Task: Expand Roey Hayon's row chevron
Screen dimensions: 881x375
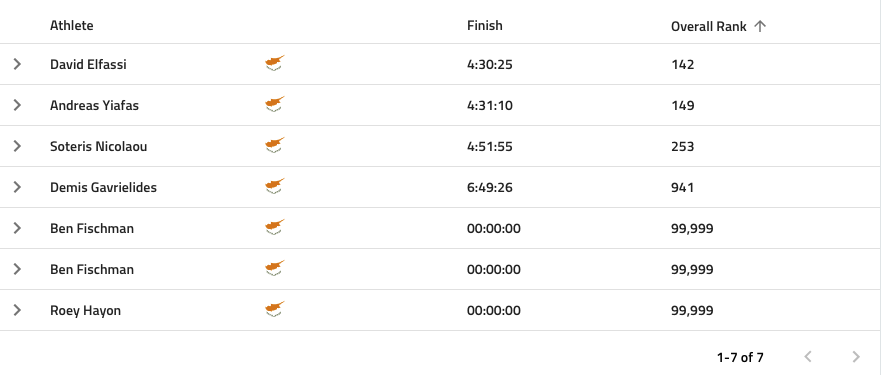Action: 17,310
